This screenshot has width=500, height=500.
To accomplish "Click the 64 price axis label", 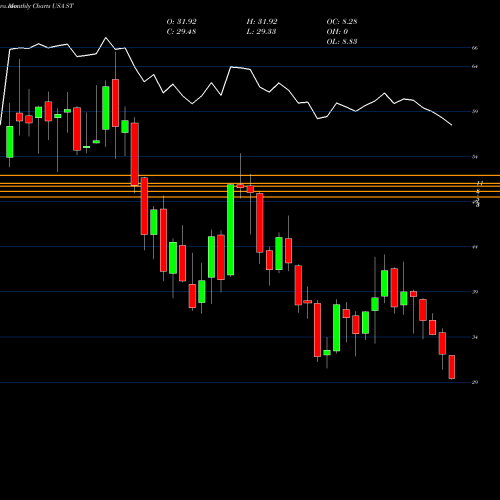I will point(475,66).
